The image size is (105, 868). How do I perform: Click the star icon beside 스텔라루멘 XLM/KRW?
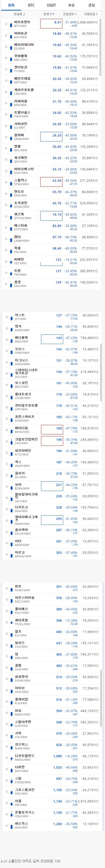[x=6, y=724]
